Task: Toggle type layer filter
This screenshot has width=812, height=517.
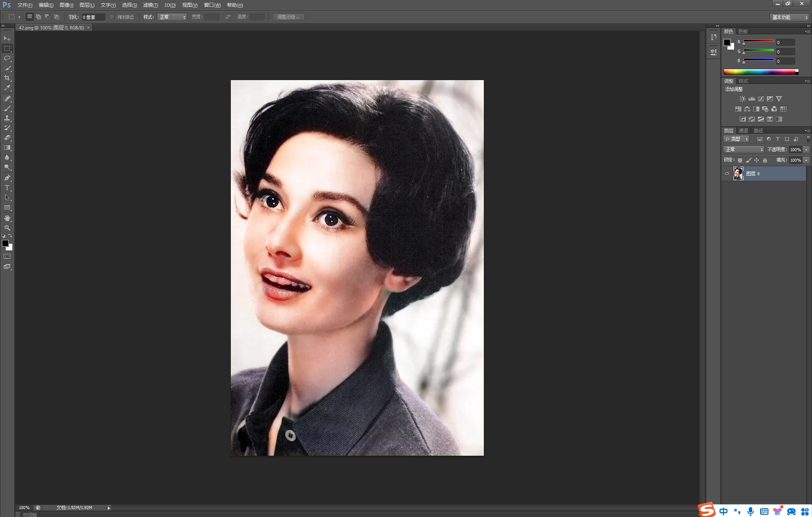Action: 778,139
